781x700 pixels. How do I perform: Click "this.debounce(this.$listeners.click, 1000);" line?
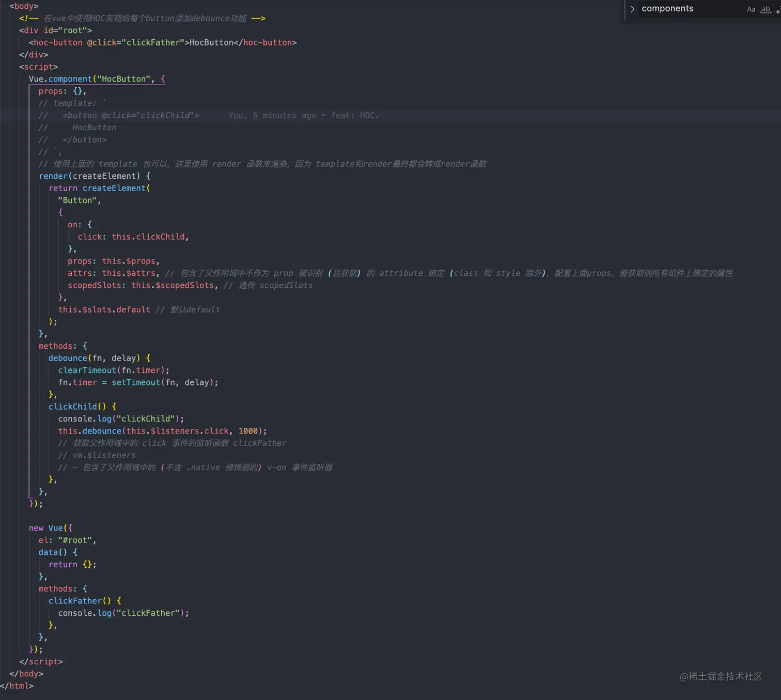pyautogui.click(x=163, y=431)
